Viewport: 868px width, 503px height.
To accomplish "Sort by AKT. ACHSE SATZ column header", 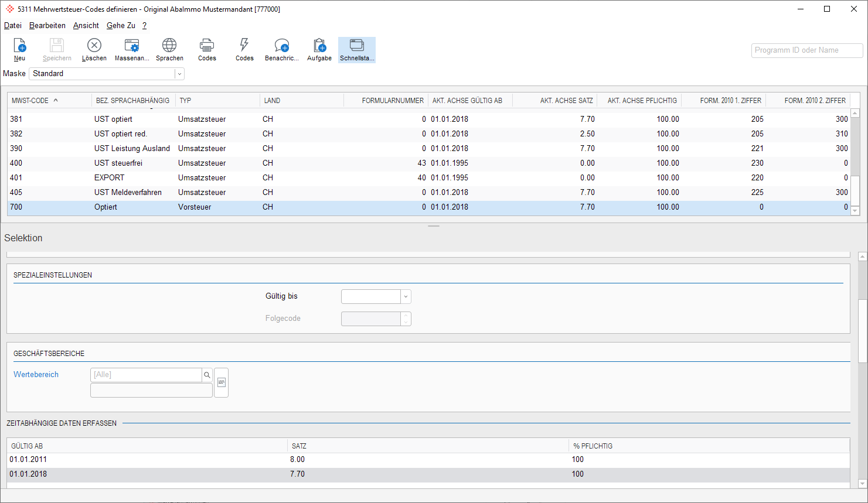I will tap(555, 101).
